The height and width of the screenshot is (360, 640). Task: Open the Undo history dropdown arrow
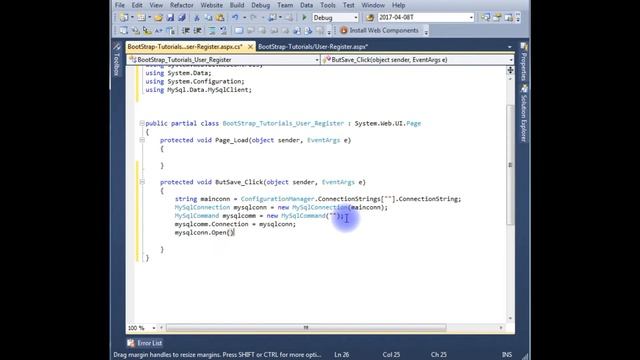point(244,18)
